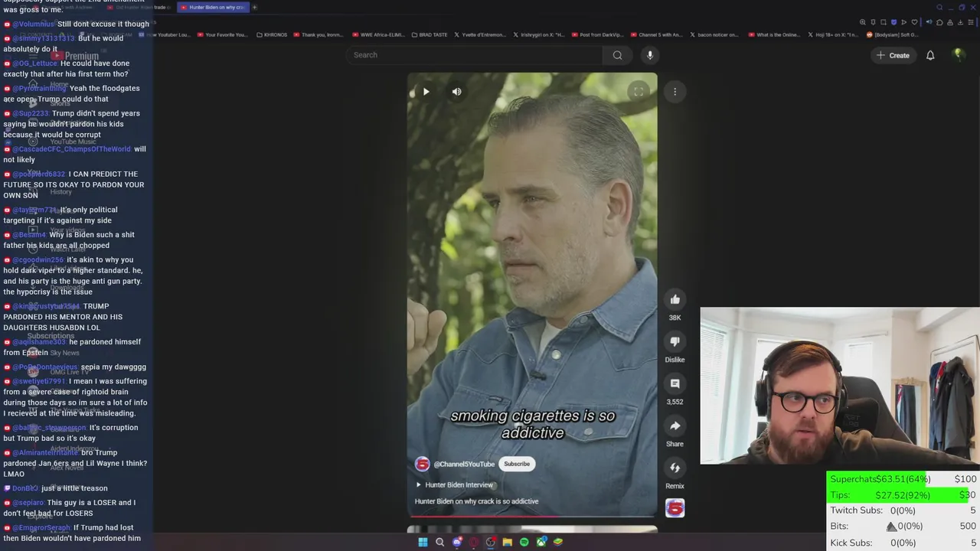
Task: Open the [Bodyslam] Soft G... bookmark
Action: coord(893,34)
